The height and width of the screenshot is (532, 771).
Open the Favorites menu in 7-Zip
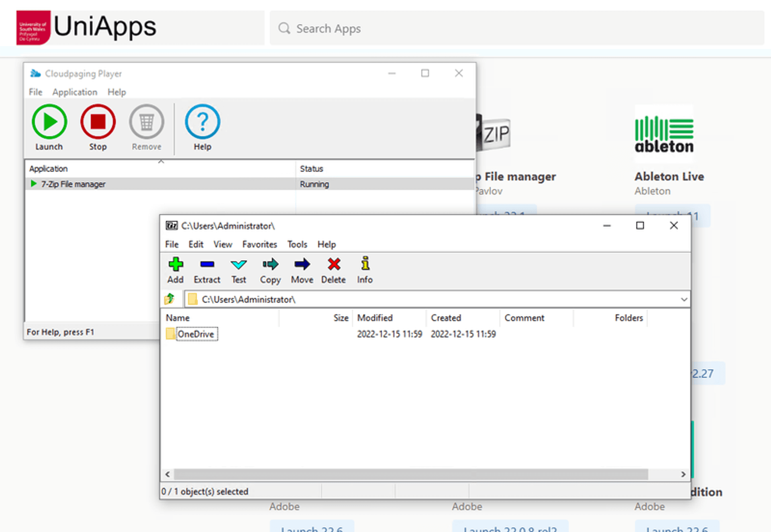[259, 244]
